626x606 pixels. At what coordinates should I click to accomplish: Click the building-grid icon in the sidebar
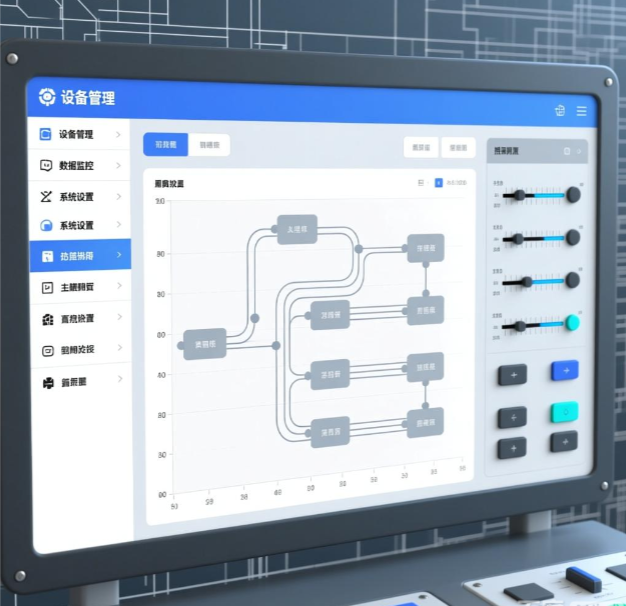click(x=48, y=319)
